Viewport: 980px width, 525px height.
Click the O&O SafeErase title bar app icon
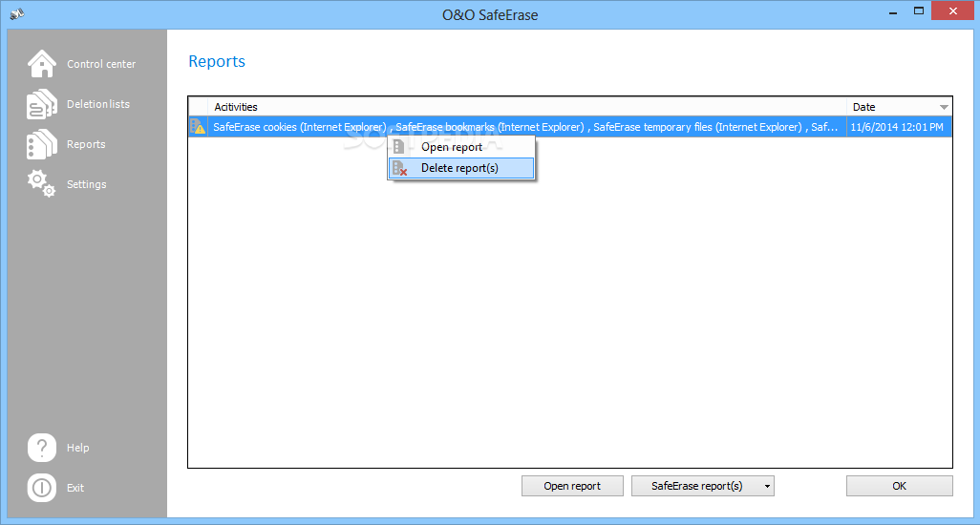point(17,13)
